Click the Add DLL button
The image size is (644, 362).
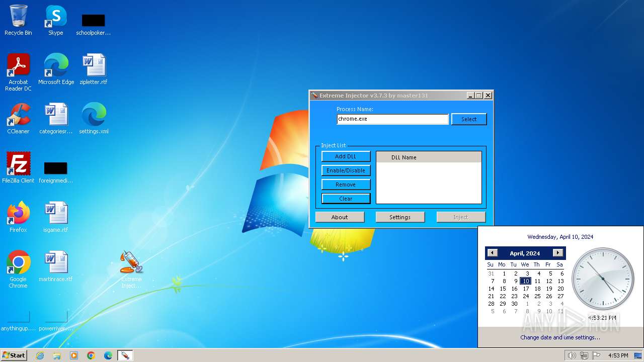(x=346, y=156)
